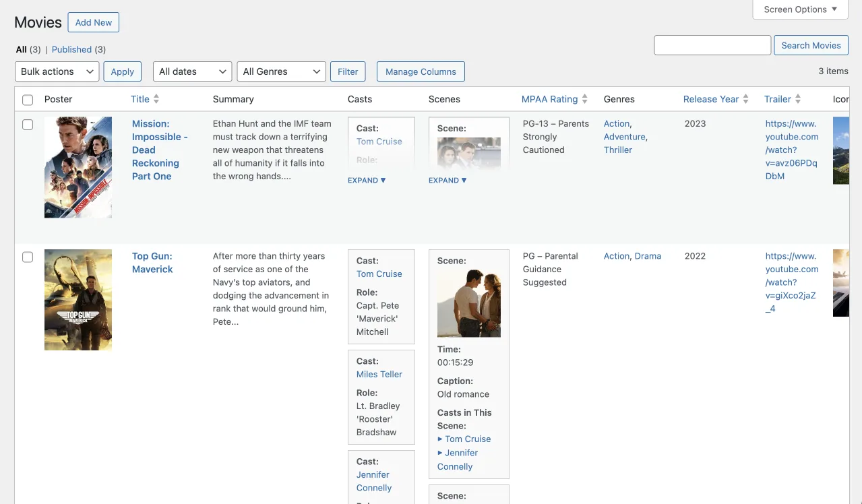Click the Top Gun: Maverick icon image
The height and width of the screenshot is (504, 862).
[841, 283]
